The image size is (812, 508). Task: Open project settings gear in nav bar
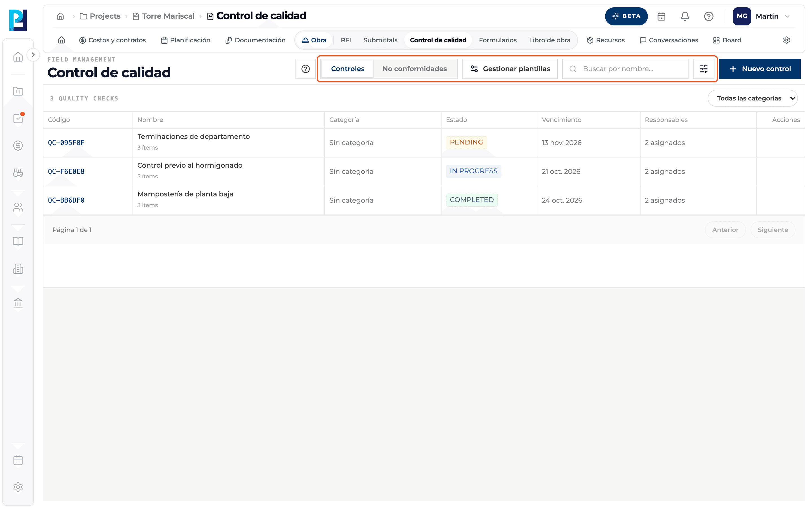787,40
